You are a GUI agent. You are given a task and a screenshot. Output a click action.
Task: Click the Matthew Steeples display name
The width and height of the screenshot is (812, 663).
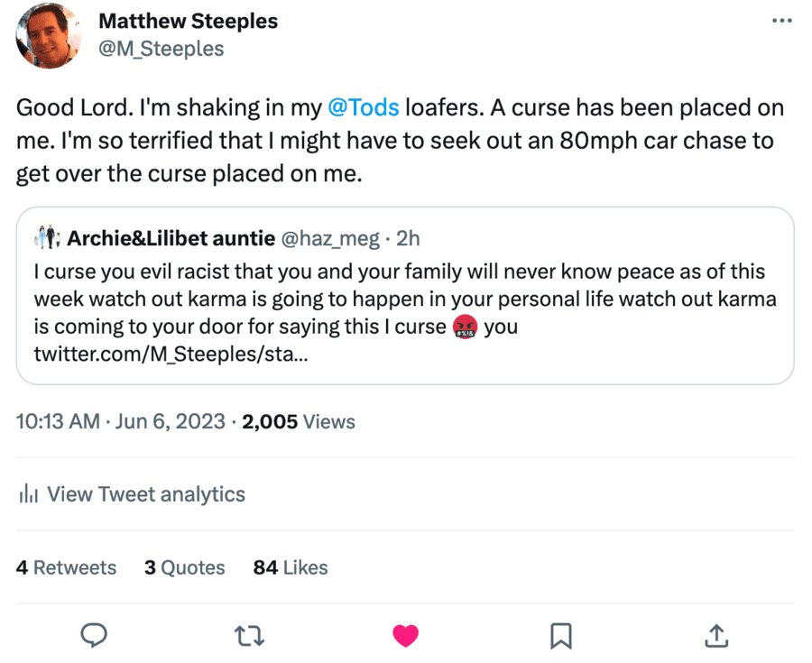(188, 21)
